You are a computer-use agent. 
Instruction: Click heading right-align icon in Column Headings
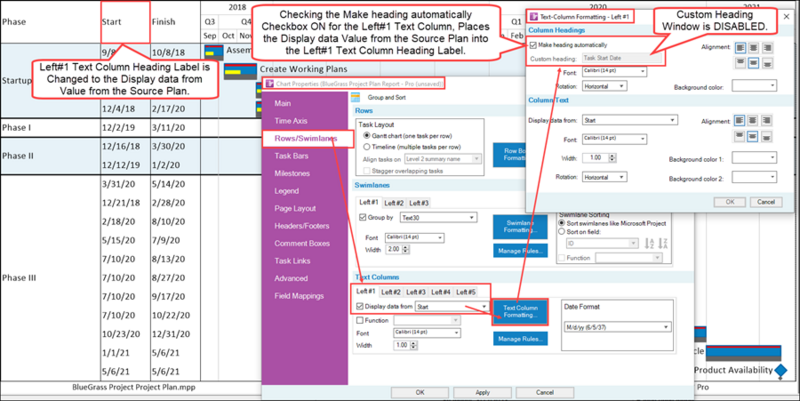point(766,48)
